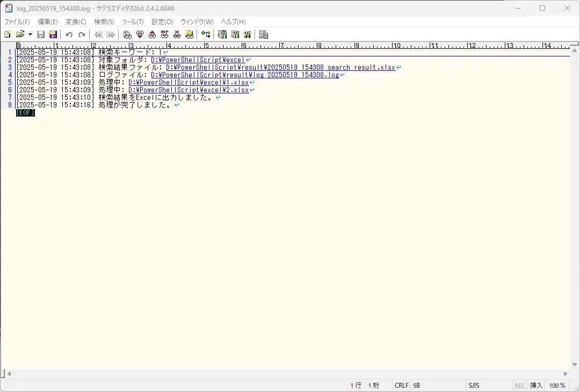
Task: Click the Redo arrow icon
Action: tap(82, 34)
